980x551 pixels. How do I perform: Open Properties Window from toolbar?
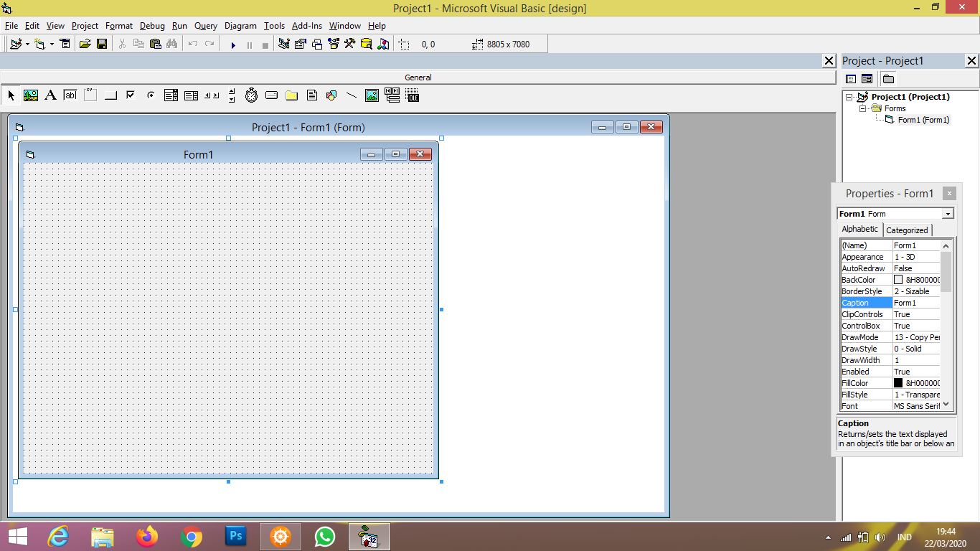click(301, 44)
